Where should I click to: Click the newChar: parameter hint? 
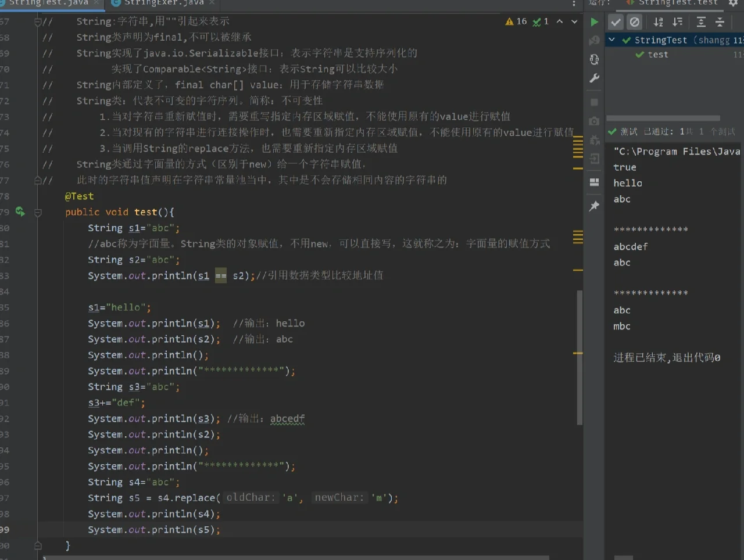pos(339,497)
